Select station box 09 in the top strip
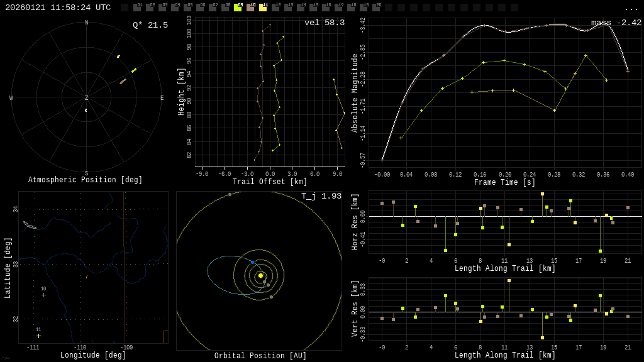The image size is (644, 362). point(238,8)
